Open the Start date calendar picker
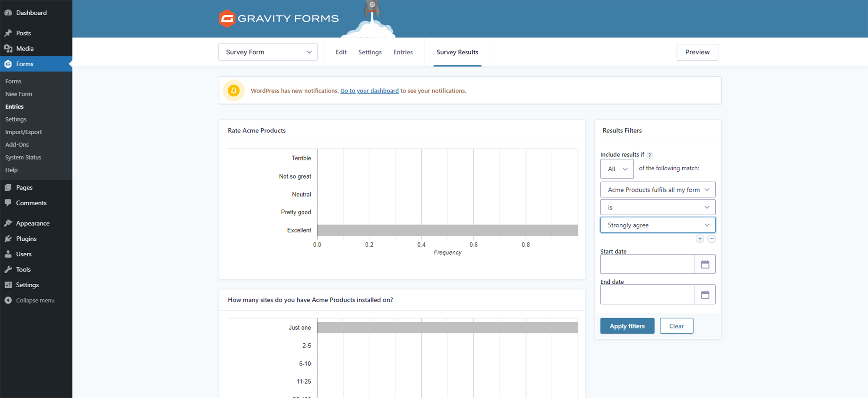The image size is (868, 398). coord(705,264)
